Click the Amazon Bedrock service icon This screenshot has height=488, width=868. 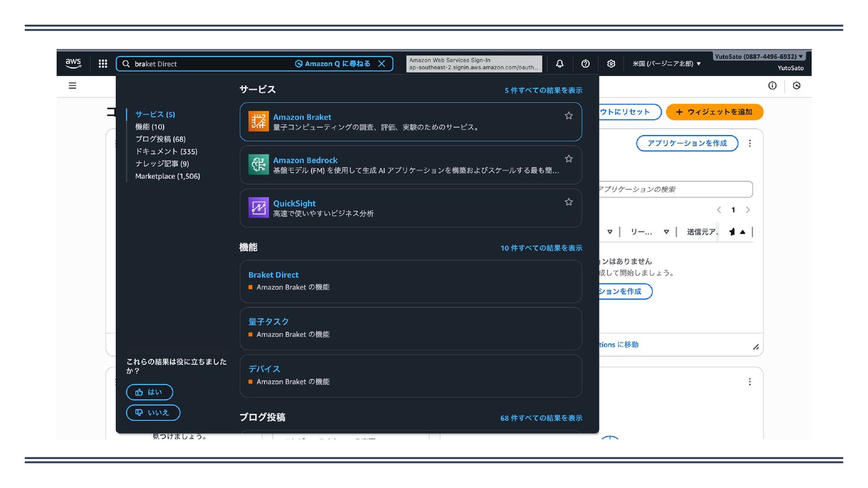pos(259,164)
